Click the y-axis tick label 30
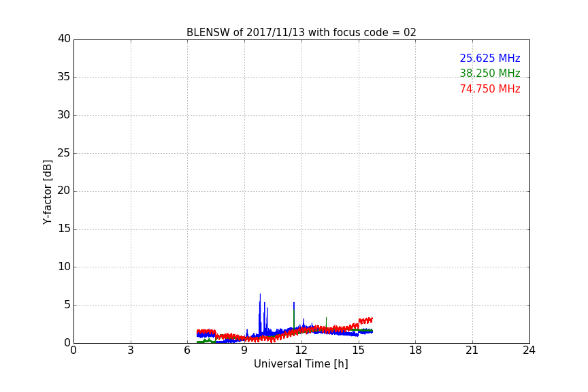 [64, 115]
